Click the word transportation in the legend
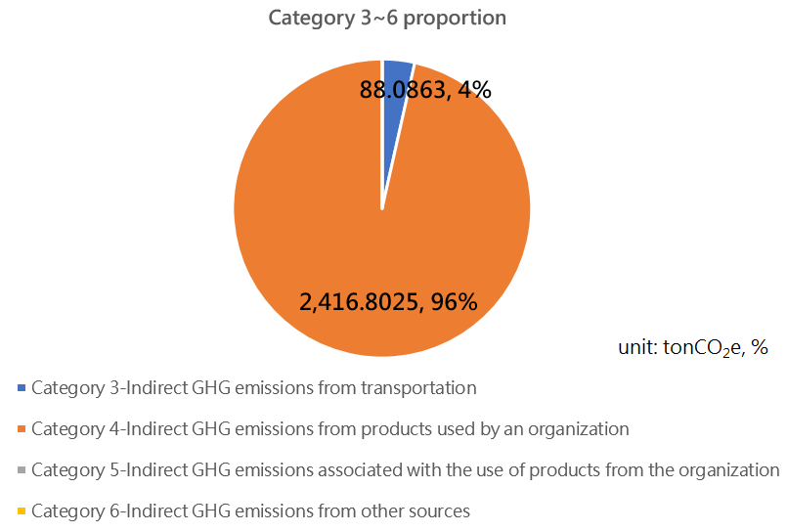 coord(418,388)
